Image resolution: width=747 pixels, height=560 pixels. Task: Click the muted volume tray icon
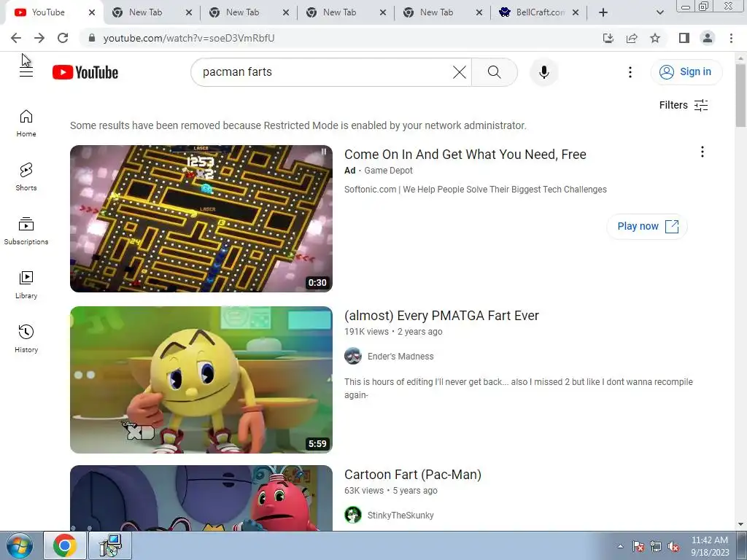pos(673,547)
